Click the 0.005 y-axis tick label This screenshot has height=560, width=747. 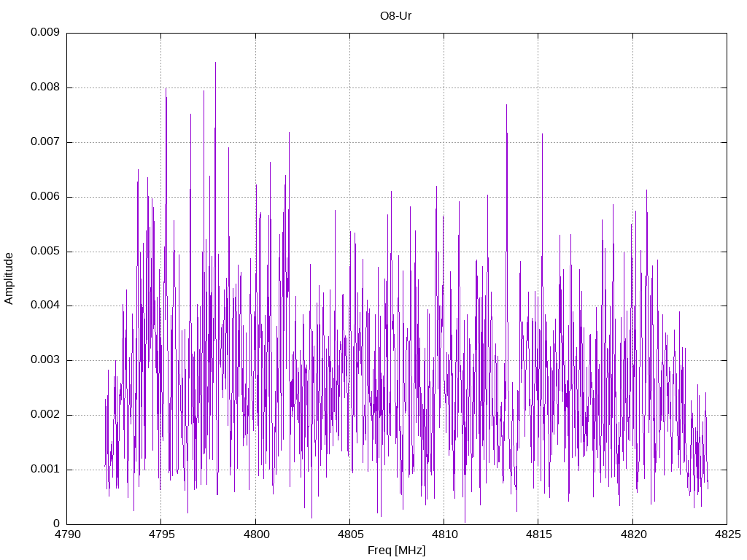[45, 251]
